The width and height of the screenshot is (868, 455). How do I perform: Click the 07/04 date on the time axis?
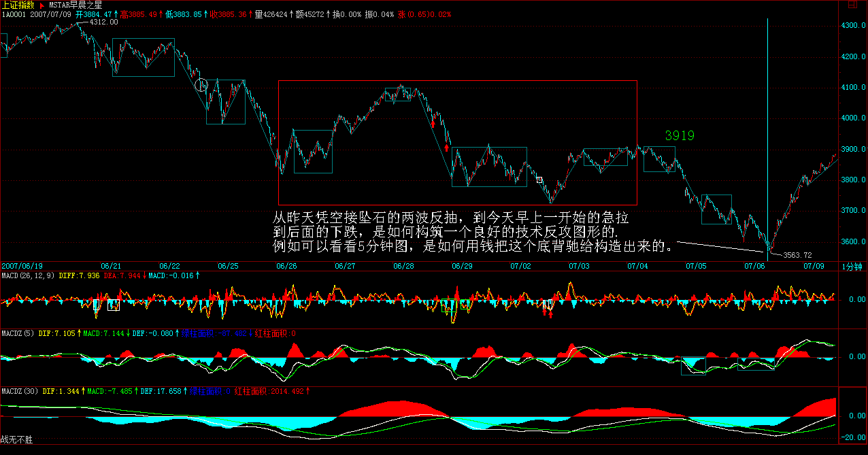coord(637,266)
